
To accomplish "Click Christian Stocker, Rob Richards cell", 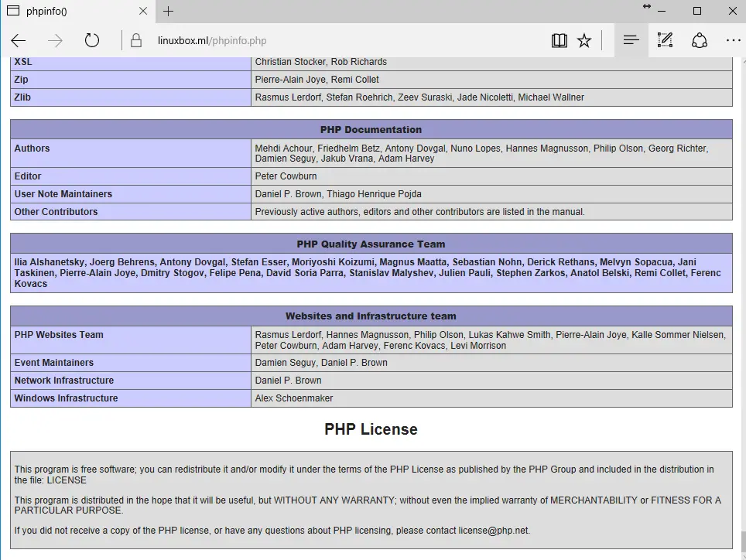I will coord(491,63).
